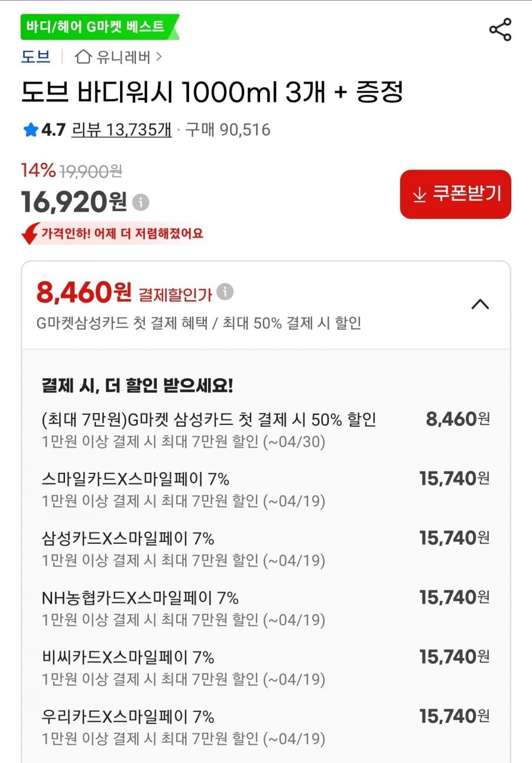
Task: Tap the info icon beside 16,920원
Action: 141,202
